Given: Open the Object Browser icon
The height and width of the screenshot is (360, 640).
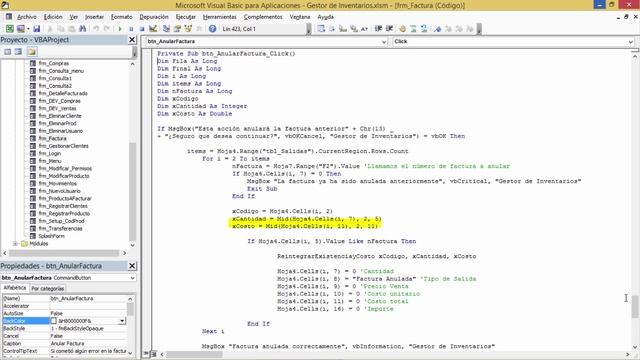Looking at the screenshot, I should point(188,29).
